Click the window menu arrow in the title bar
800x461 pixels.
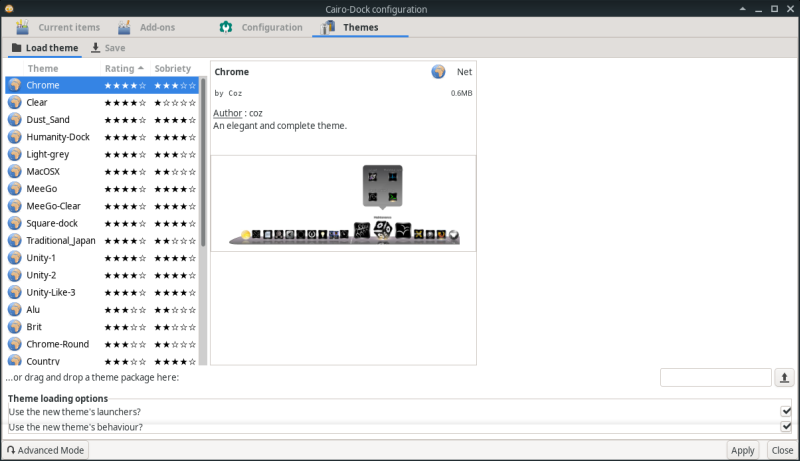coord(11,9)
